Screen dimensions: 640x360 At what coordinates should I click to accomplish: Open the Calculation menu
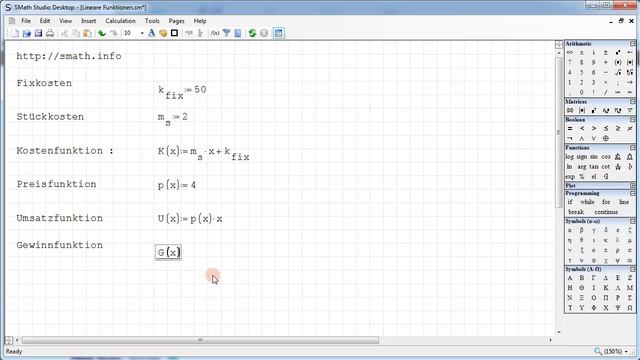click(120, 21)
